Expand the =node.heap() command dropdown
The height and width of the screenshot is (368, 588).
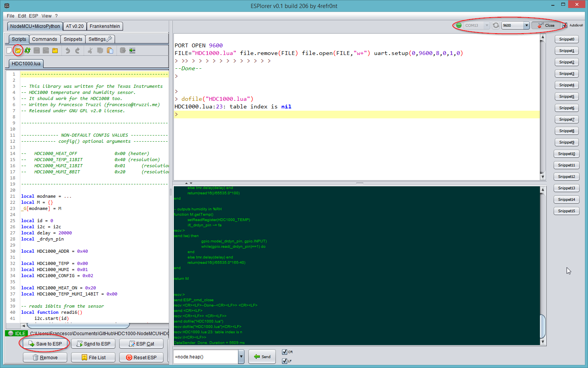tap(241, 357)
